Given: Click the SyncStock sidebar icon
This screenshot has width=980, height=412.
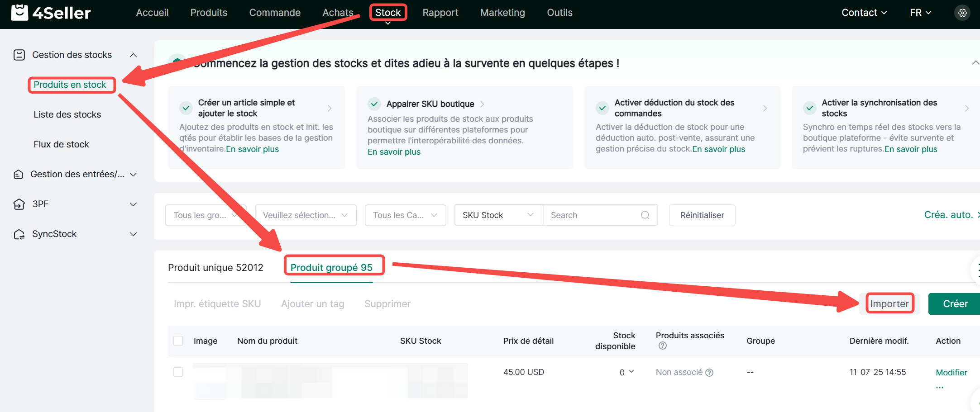Looking at the screenshot, I should click(19, 234).
